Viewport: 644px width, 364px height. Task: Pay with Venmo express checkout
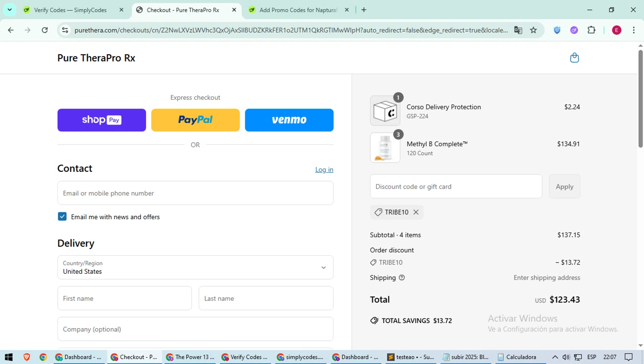point(289,120)
